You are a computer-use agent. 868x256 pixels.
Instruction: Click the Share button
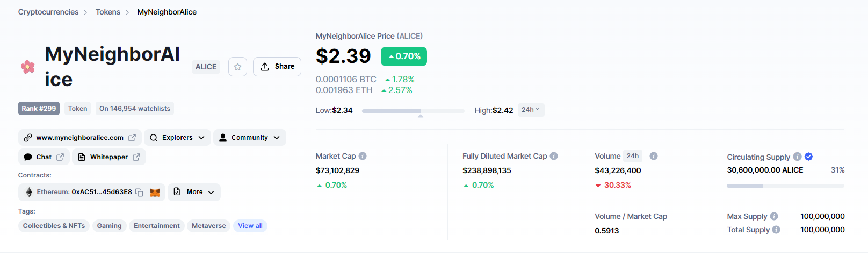coord(277,67)
